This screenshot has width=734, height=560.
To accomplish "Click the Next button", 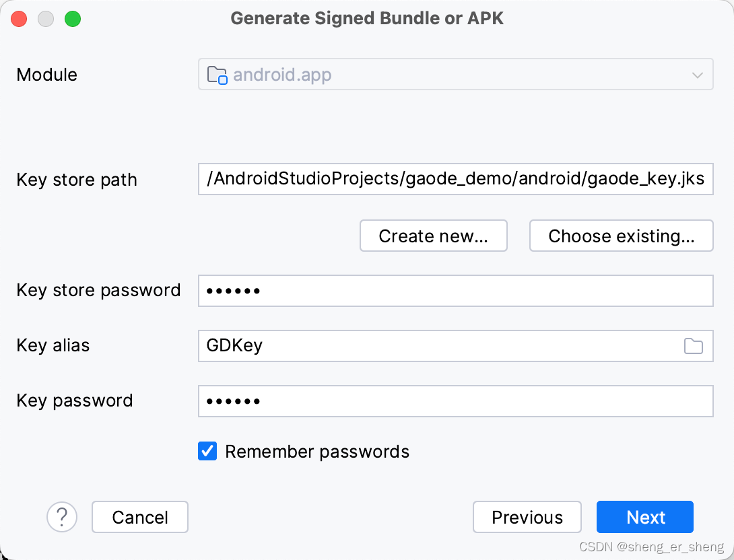I will (x=644, y=517).
